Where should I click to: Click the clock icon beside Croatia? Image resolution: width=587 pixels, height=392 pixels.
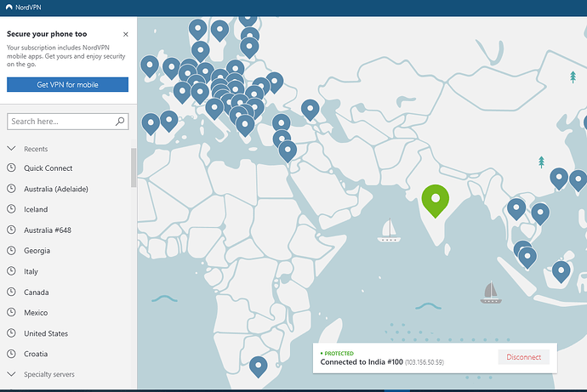[12, 353]
